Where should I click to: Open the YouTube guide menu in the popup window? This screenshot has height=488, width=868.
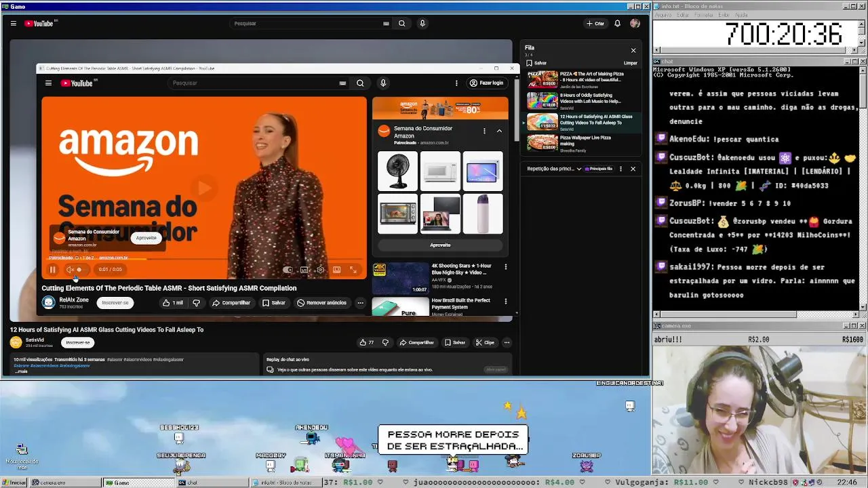48,83
